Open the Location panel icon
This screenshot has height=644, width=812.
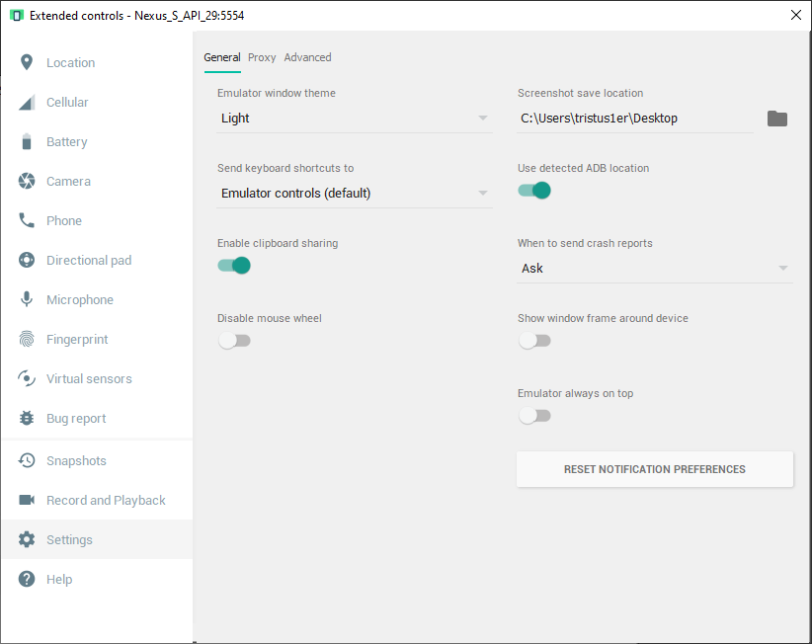[27, 63]
